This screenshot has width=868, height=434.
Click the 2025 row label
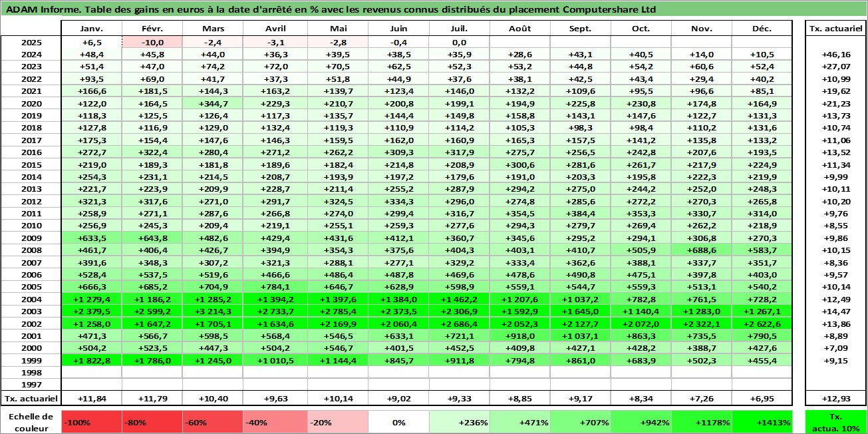click(x=31, y=42)
